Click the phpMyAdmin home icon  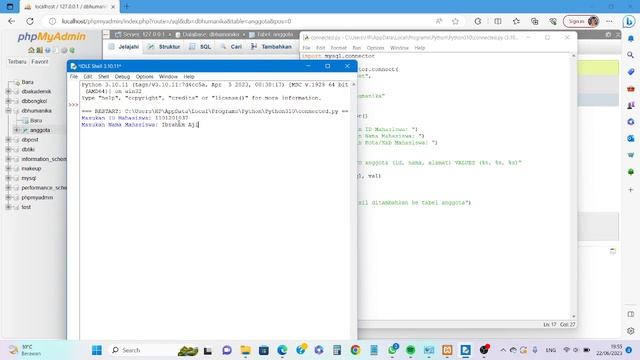tap(31, 50)
